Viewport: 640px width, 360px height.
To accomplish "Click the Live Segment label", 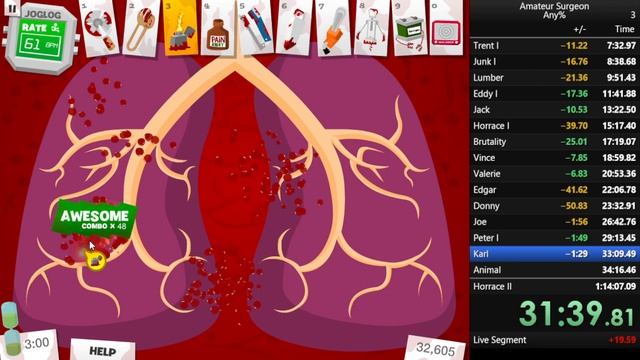I will [500, 340].
